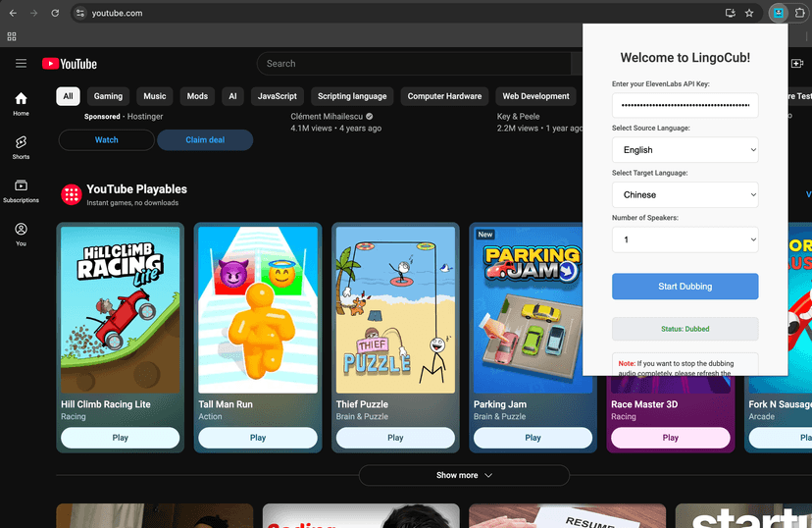Open the YouTube hamburger guide menu
812x528 pixels.
(x=21, y=63)
